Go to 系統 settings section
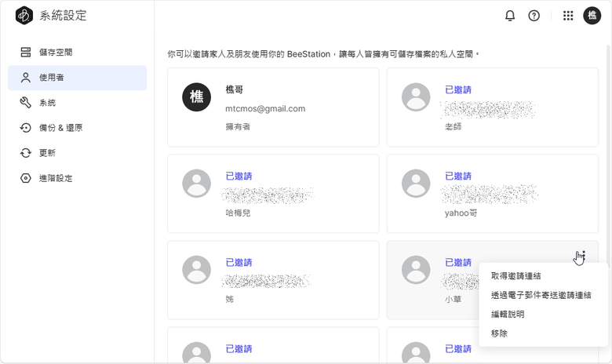Viewport: 612px width, 364px height. 77,103
